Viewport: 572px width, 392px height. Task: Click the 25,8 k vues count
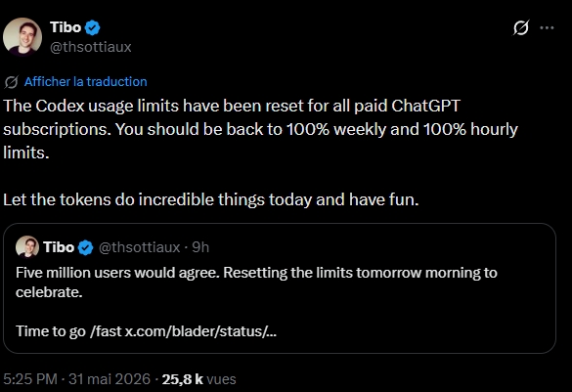point(198,379)
